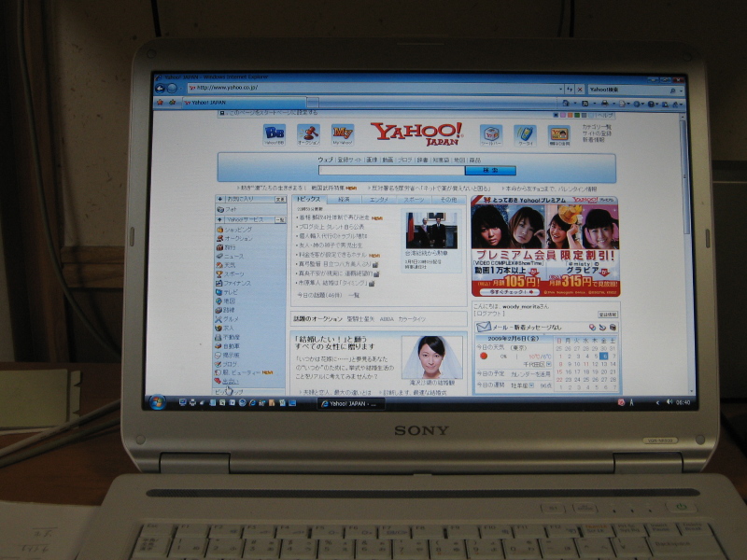747x560 pixels.
Task: Click the 画像 search category link
Action: tap(372, 160)
